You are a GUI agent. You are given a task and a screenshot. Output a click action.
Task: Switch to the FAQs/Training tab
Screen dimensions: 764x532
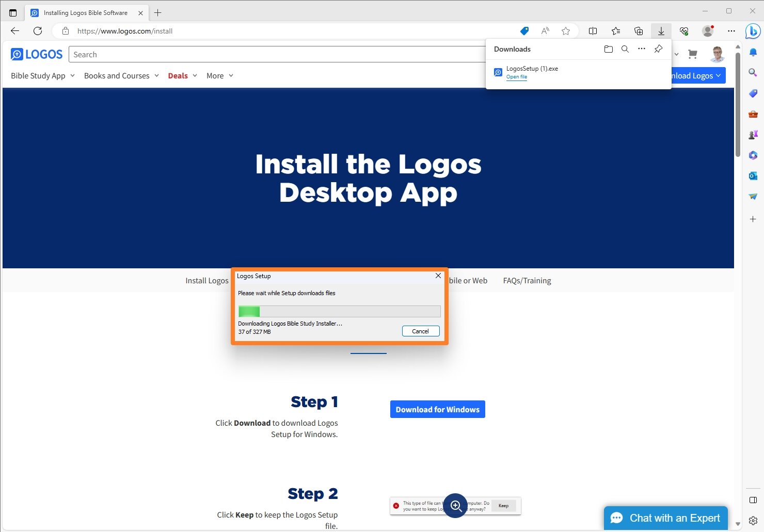pyautogui.click(x=527, y=280)
